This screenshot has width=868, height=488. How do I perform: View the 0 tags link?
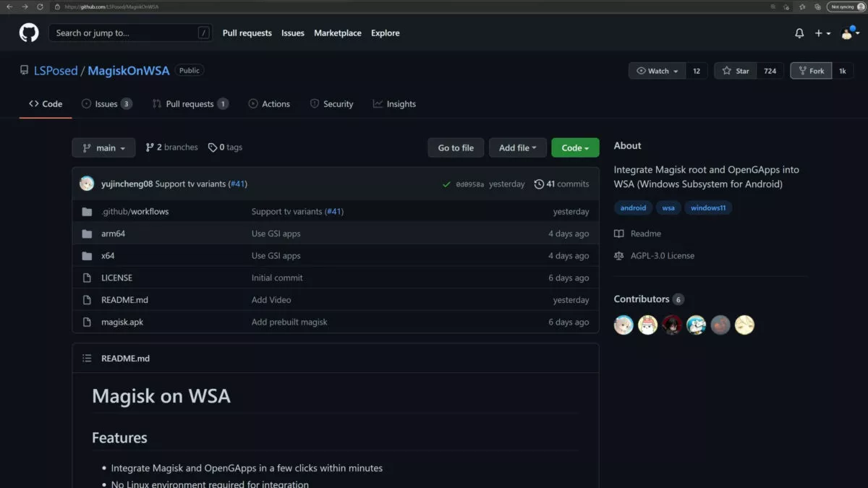[x=225, y=147]
